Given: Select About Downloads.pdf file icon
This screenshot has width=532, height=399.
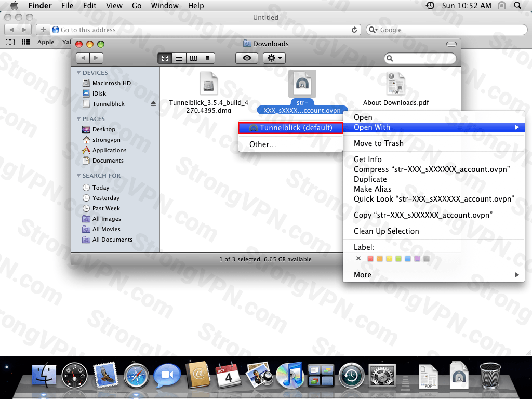Looking at the screenshot, I should coord(395,84).
